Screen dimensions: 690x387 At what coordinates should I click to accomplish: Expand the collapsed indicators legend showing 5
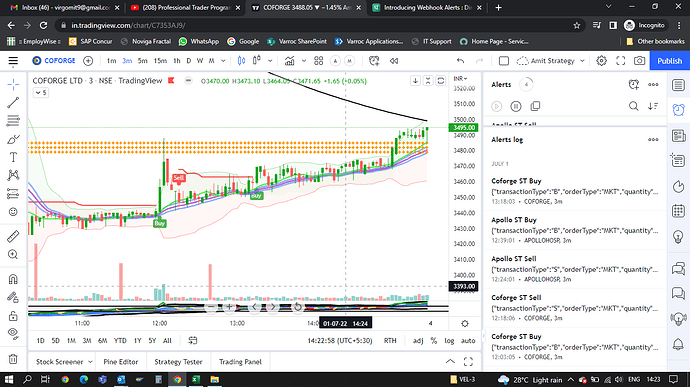click(x=40, y=92)
